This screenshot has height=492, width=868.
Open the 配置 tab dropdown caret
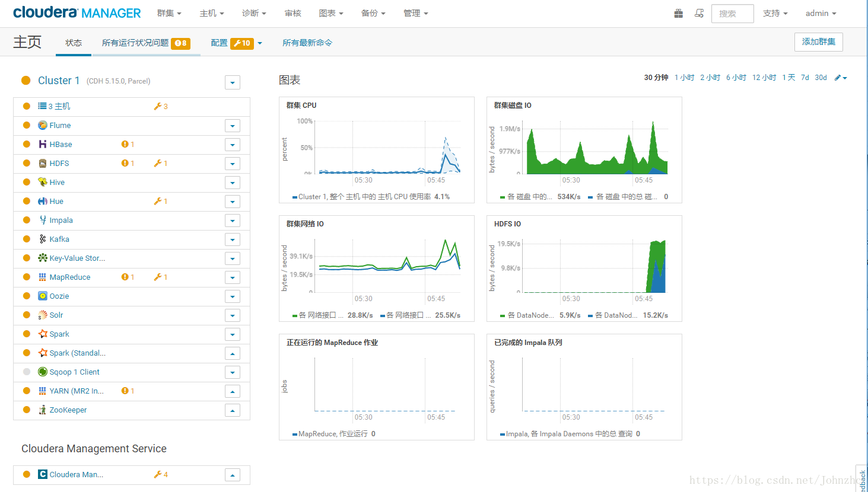pos(260,43)
